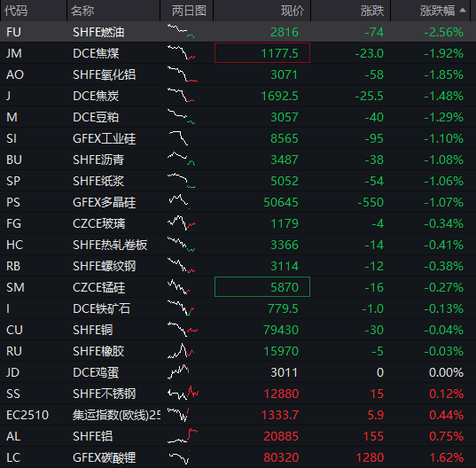
Task: Select the DCE焦炭 row name
Action: (96, 96)
